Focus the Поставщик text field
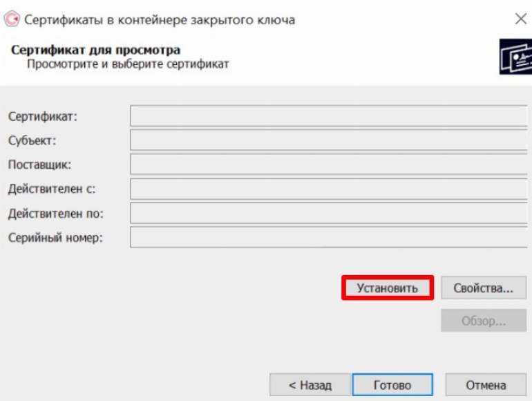 click(x=328, y=165)
